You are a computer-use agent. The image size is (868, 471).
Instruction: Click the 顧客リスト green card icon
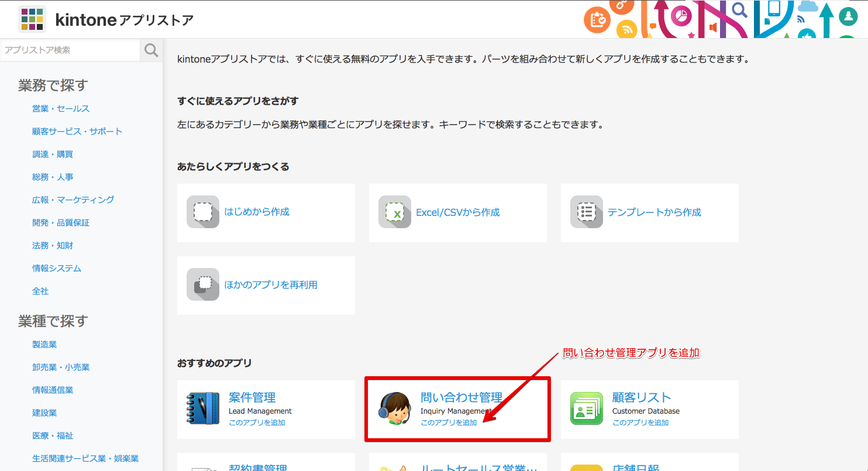pos(587,408)
